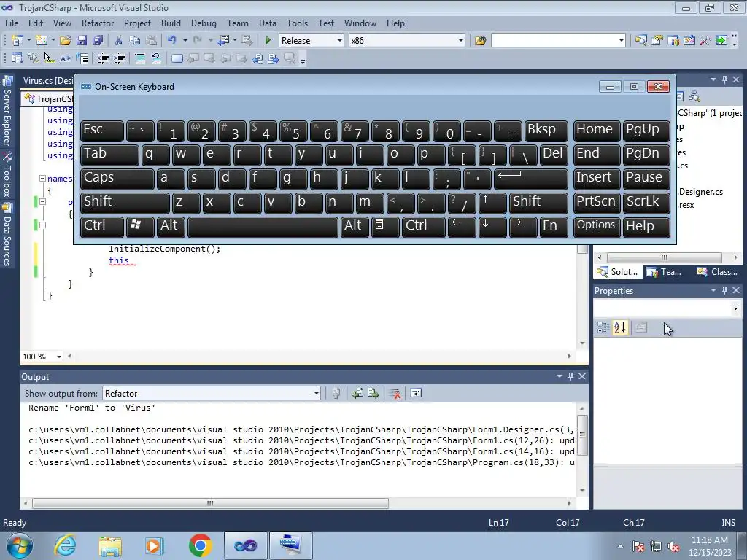Click the Decrease Line Indent icon
The height and width of the screenshot is (560, 747).
click(x=103, y=58)
